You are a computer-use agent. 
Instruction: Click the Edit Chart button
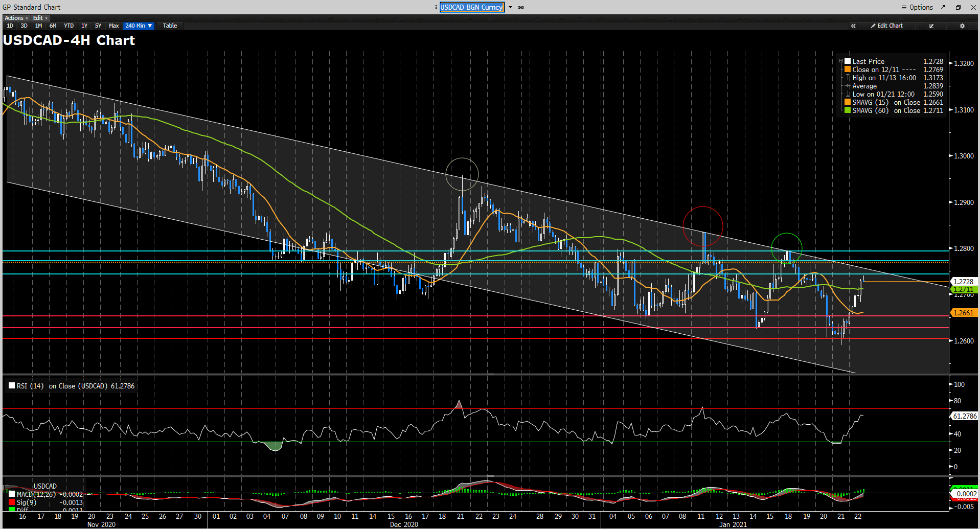coord(887,26)
